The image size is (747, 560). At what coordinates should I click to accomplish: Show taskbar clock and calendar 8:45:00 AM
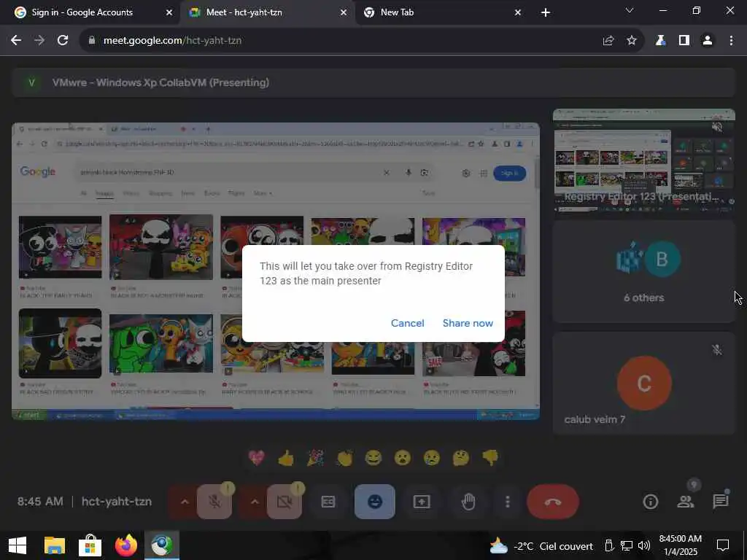coord(681,545)
